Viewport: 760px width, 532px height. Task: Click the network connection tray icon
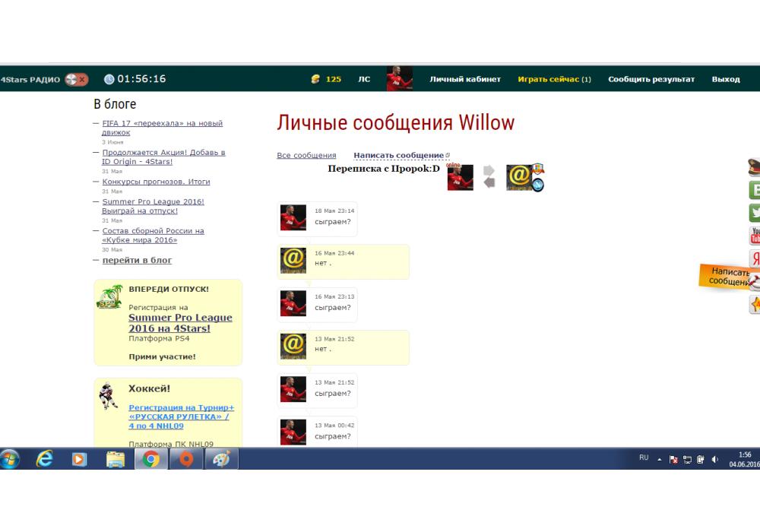pyautogui.click(x=687, y=459)
